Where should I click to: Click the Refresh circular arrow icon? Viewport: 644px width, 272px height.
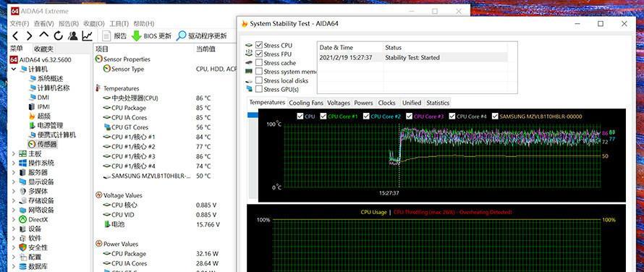coord(58,35)
